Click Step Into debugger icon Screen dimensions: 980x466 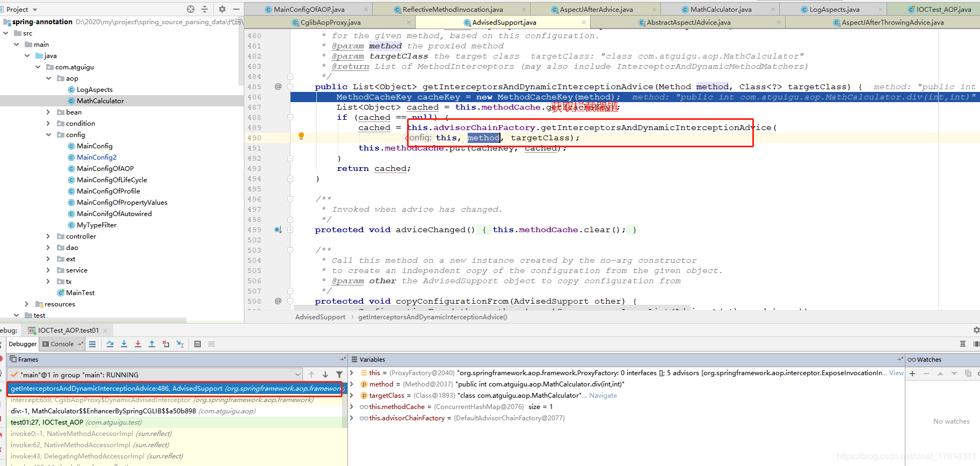tap(124, 344)
